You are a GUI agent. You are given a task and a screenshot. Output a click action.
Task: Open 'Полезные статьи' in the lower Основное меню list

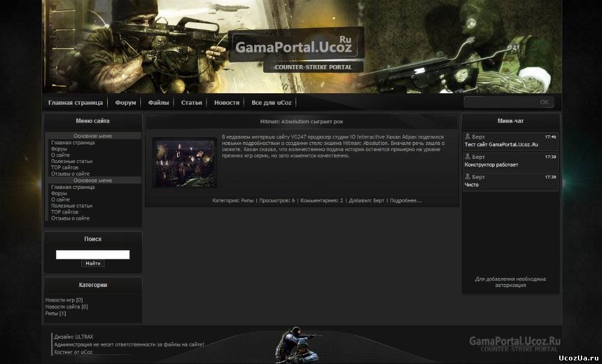point(72,206)
